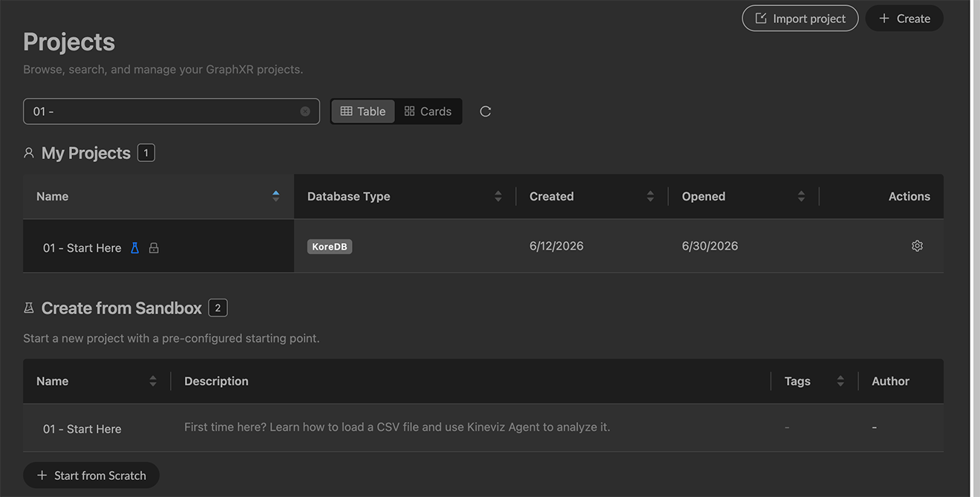This screenshot has width=980, height=497.
Task: Sort sandbox table by Tags
Action: coord(840,381)
